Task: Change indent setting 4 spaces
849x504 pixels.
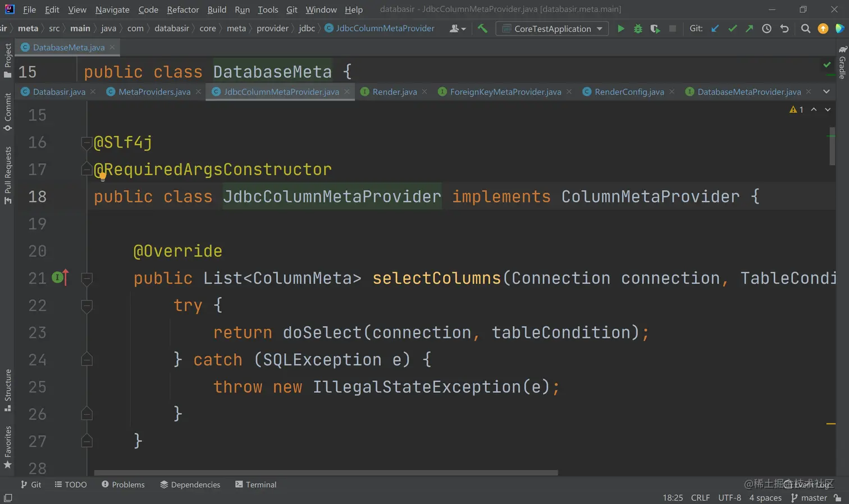Action: [765, 498]
